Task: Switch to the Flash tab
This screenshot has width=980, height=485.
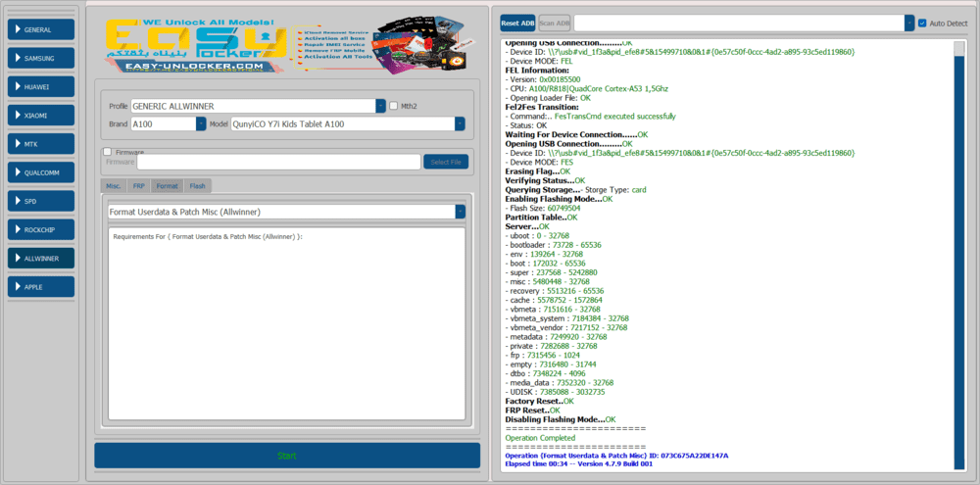Action: (x=198, y=185)
